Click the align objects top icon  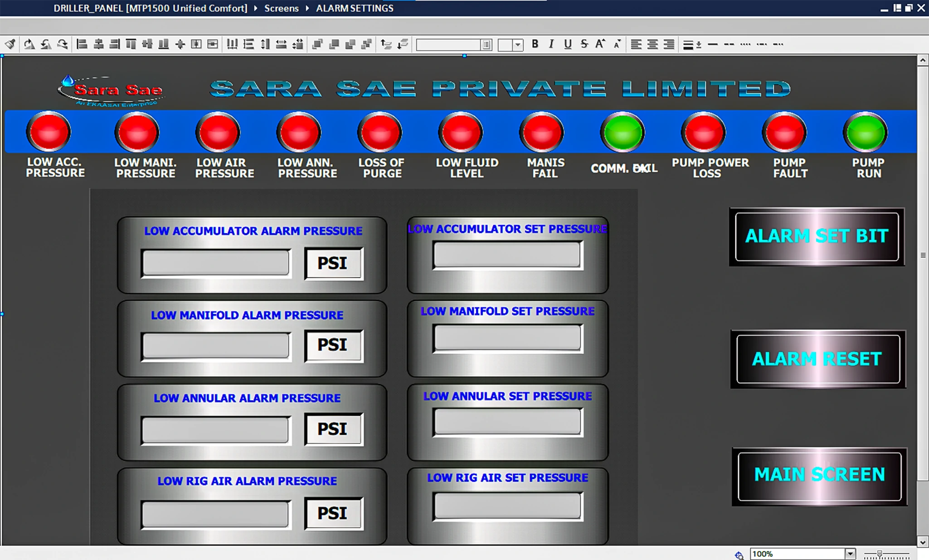point(131,44)
